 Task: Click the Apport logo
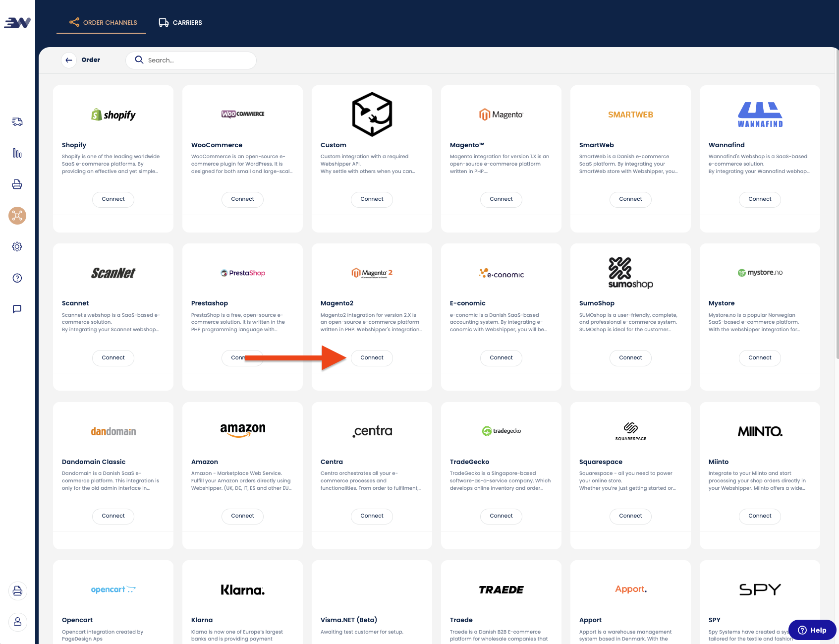click(x=630, y=589)
